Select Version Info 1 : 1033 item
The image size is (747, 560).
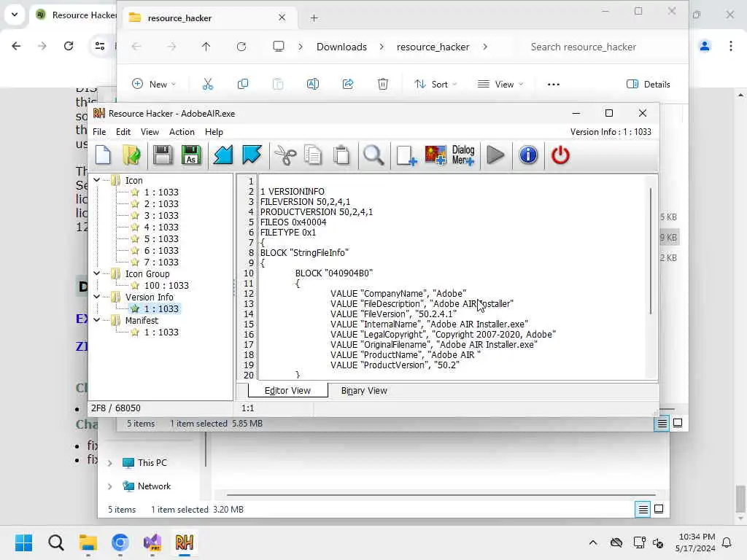click(161, 308)
